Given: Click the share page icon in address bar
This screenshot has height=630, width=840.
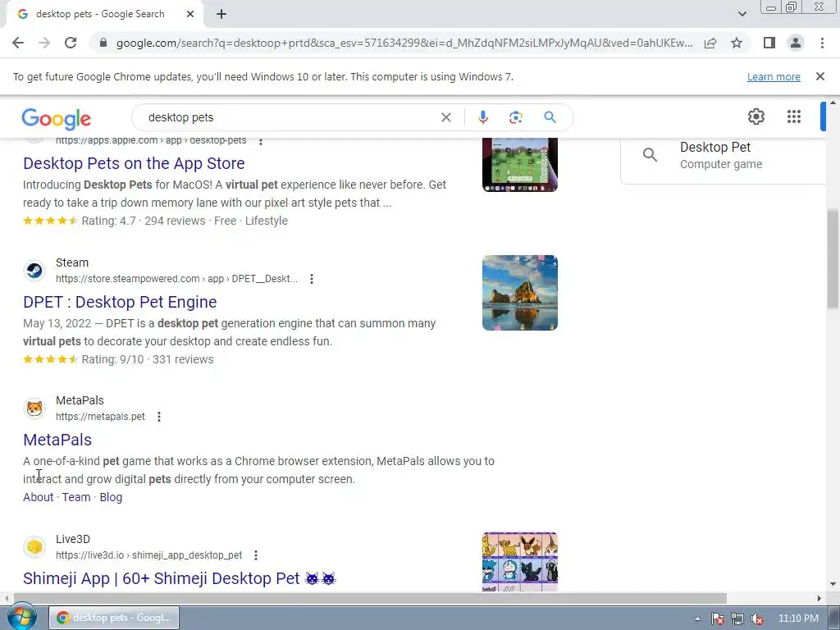Looking at the screenshot, I should click(710, 43).
